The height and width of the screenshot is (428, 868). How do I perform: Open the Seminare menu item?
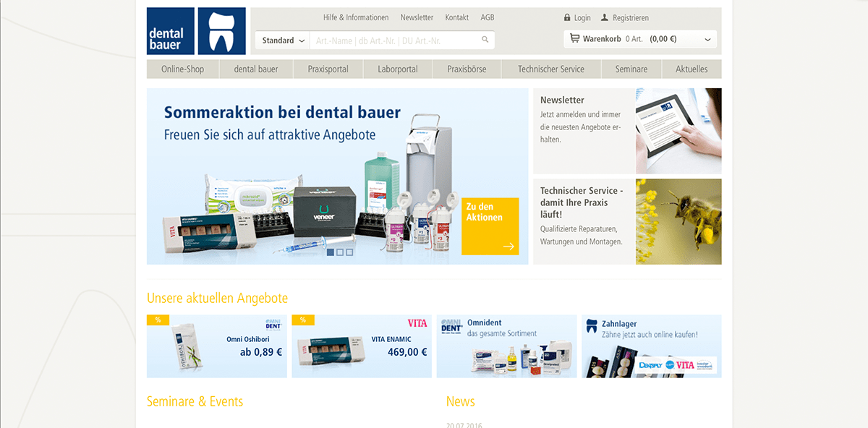631,69
